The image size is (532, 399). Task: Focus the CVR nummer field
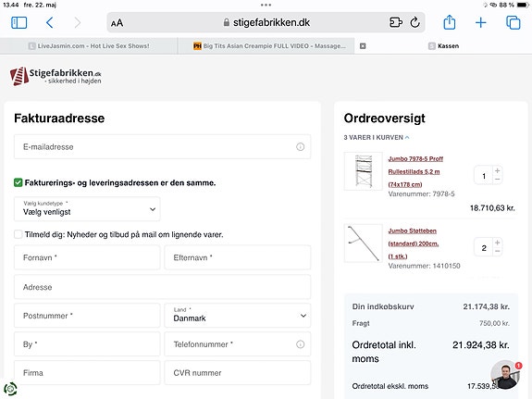pos(238,372)
